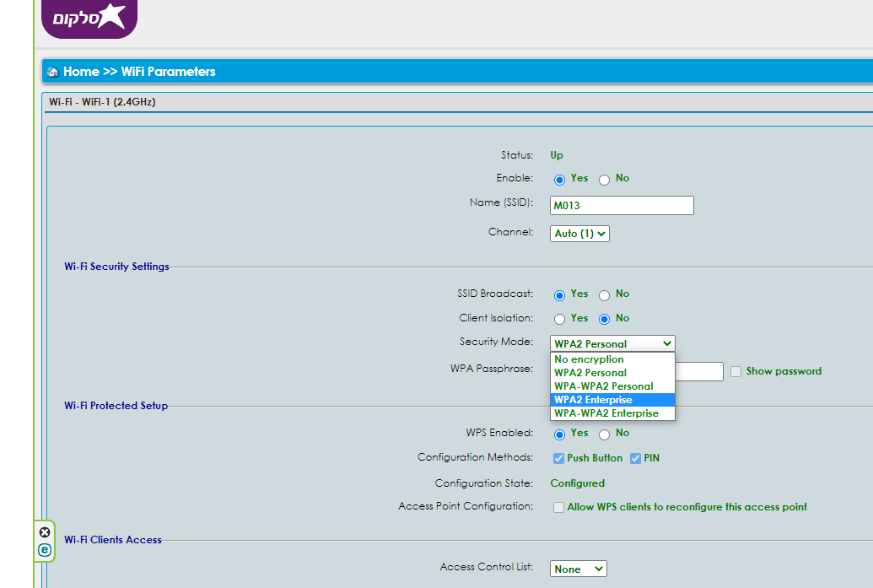Click the 'WPA Passphrase:' label
Screen dimensions: 873x588
pyautogui.click(x=492, y=369)
